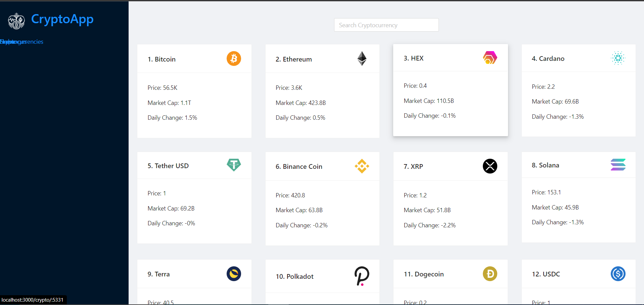Click the Solana striped icon
The image size is (644, 305).
pos(618,164)
